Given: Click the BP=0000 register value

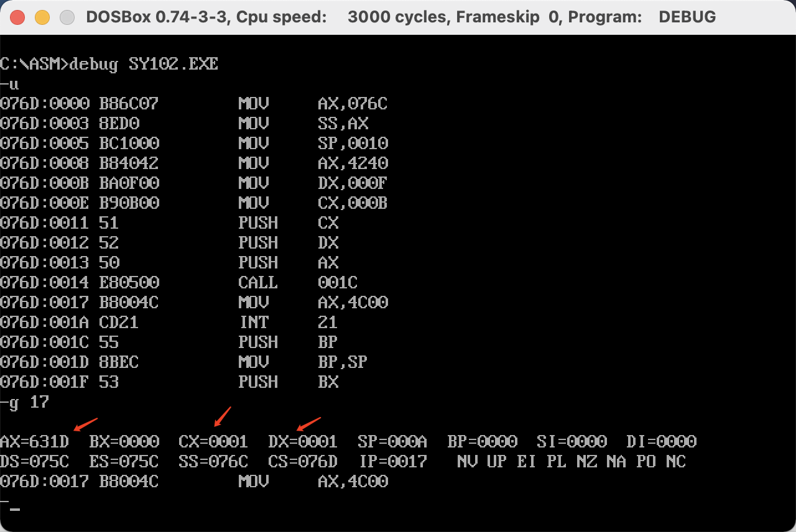Looking at the screenshot, I should (x=482, y=442).
